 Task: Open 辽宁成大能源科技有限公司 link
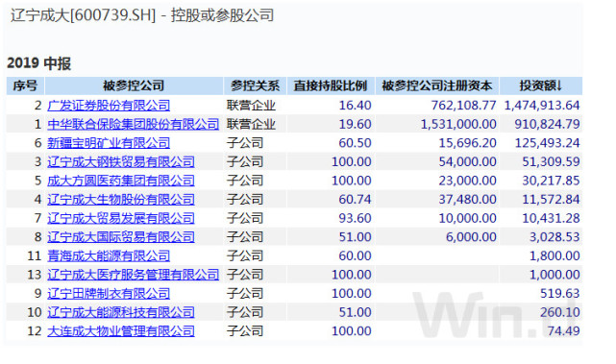[121, 313]
